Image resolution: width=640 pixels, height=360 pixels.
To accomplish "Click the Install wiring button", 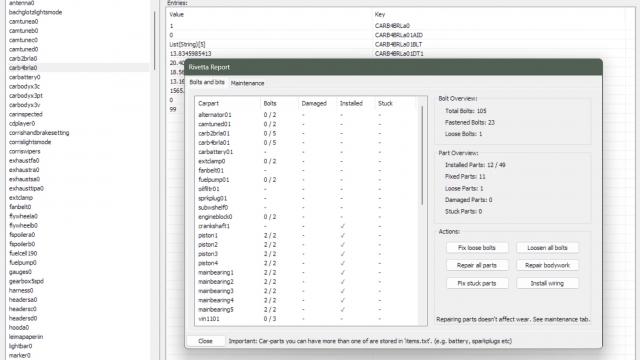I will pyautogui.click(x=547, y=283).
